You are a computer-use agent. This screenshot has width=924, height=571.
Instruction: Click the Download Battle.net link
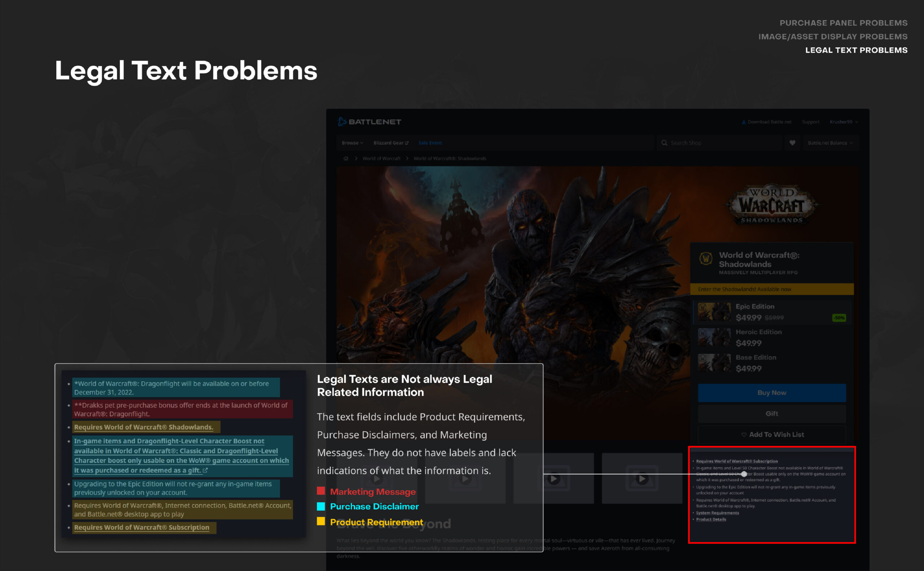[x=766, y=122]
